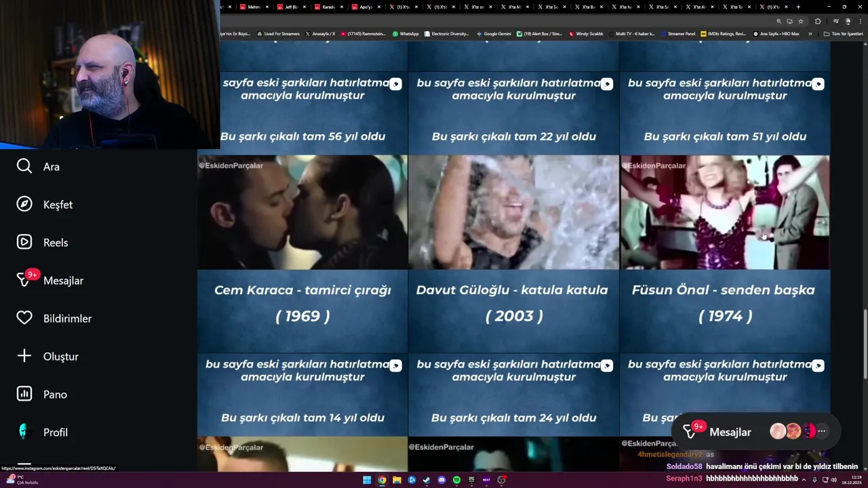Click reel icon on 22 yıl post
Image resolution: width=868 pixels, height=488 pixels.
coord(607,84)
